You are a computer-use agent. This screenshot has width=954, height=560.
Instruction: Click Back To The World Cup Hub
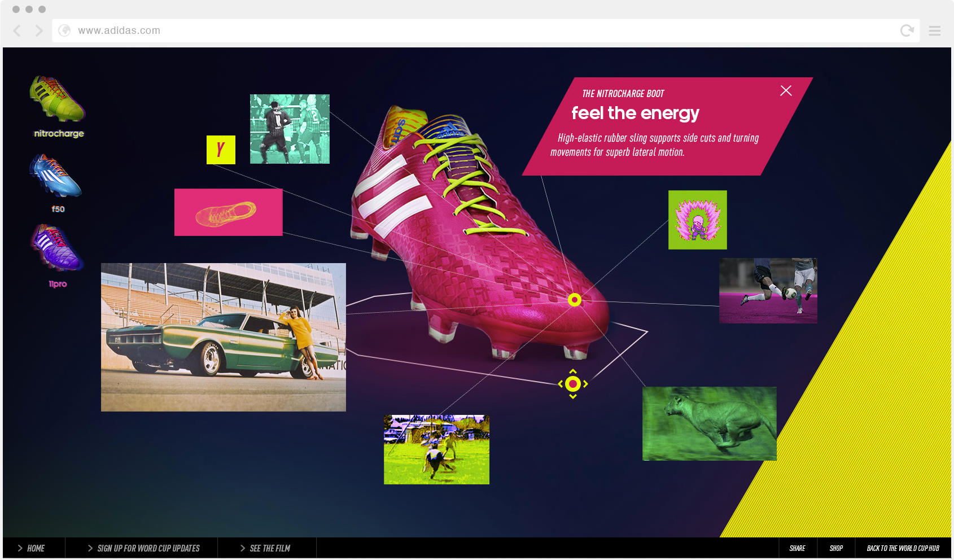(x=903, y=548)
